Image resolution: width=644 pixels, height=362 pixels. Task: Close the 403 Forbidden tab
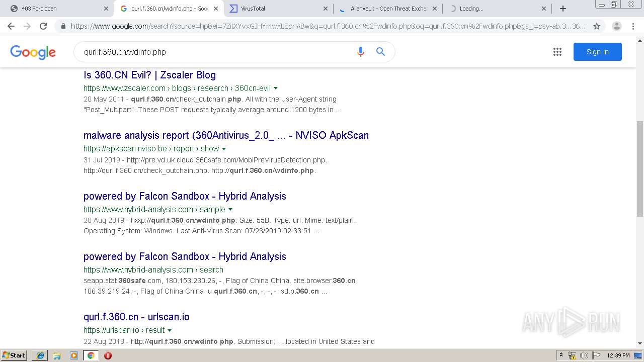point(106,9)
